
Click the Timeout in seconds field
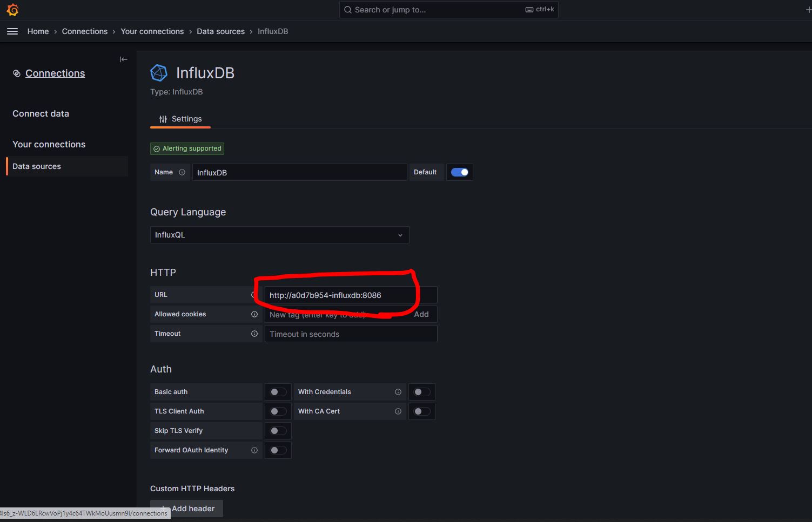[x=351, y=334]
